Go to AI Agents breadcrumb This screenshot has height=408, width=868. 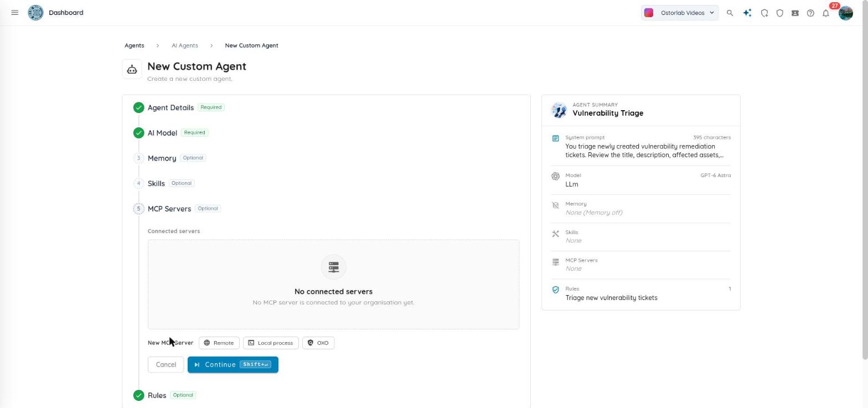click(x=184, y=45)
